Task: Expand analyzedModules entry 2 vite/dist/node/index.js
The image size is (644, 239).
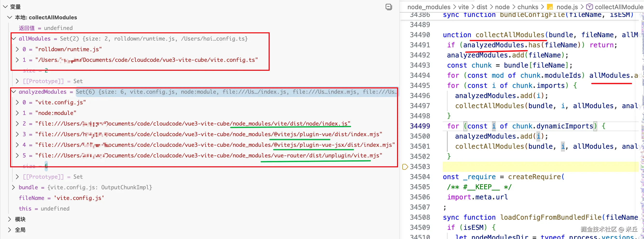Action: 17,124
